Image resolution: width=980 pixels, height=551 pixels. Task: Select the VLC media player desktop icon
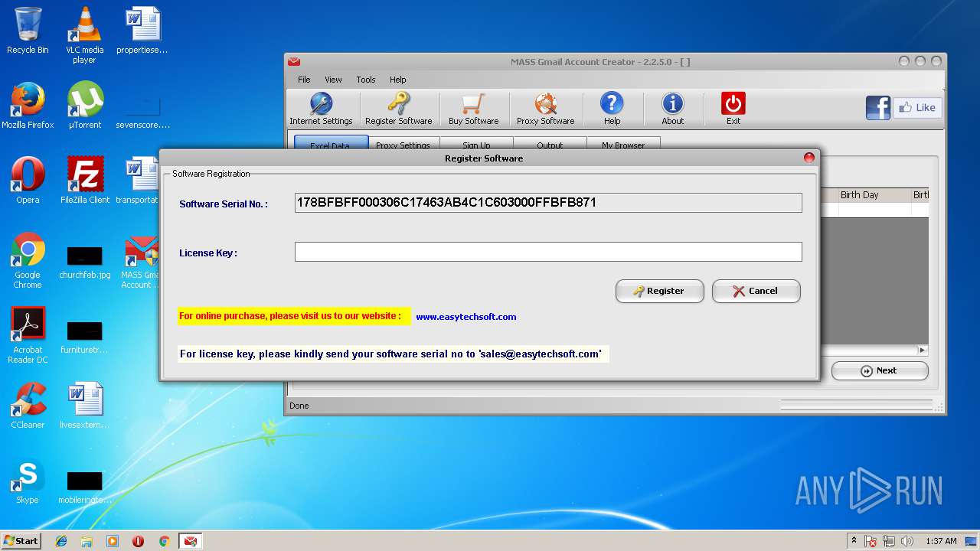pyautogui.click(x=84, y=35)
